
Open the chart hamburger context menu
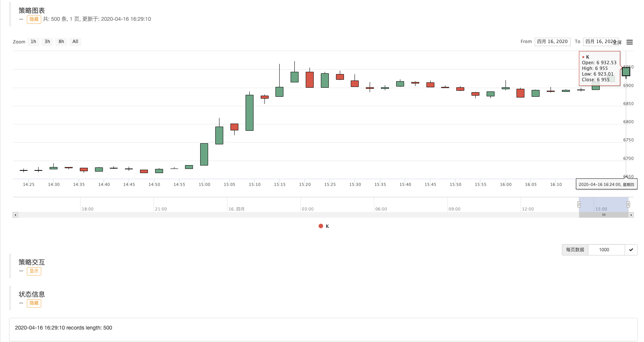point(630,42)
